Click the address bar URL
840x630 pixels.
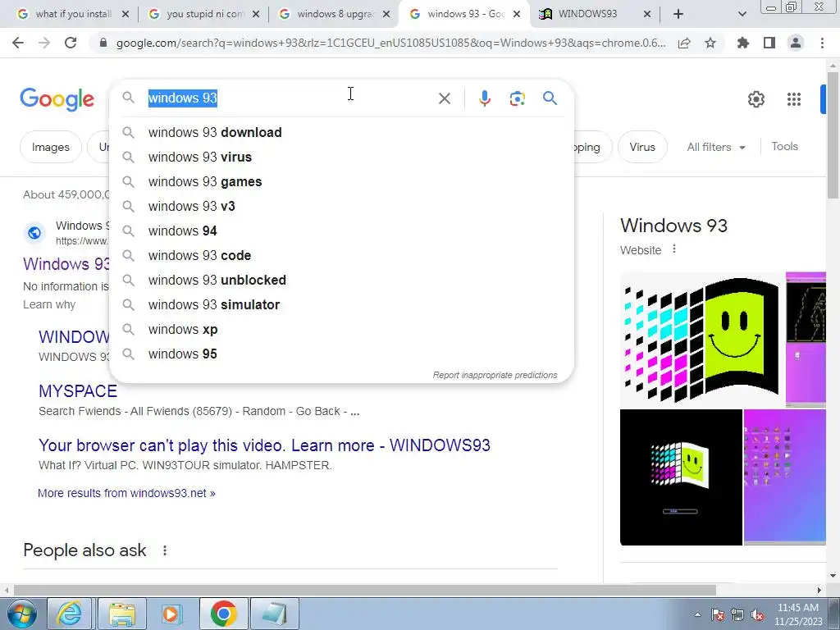pyautogui.click(x=390, y=43)
